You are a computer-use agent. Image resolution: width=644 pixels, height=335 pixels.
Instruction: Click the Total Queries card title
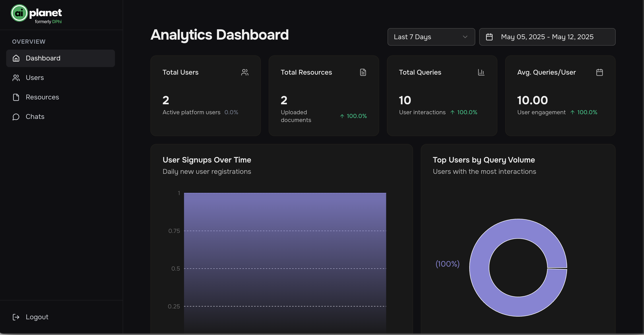coord(420,72)
